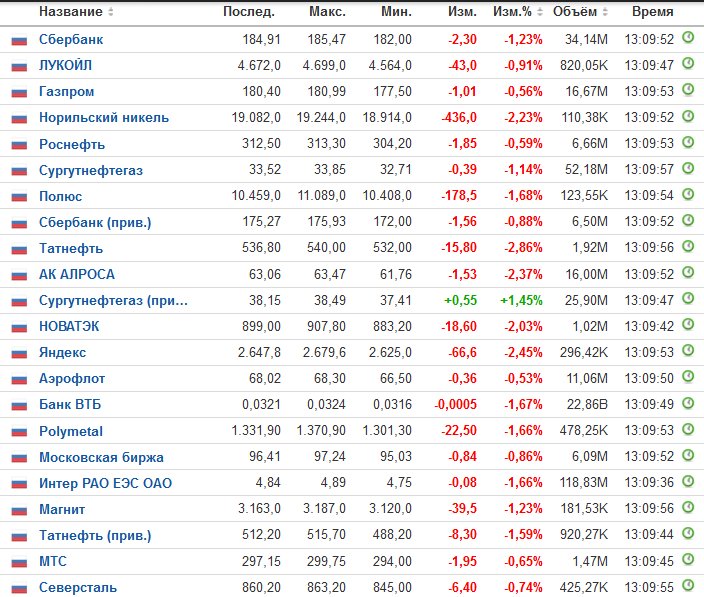Click the 34,14M volume value

pos(586,40)
